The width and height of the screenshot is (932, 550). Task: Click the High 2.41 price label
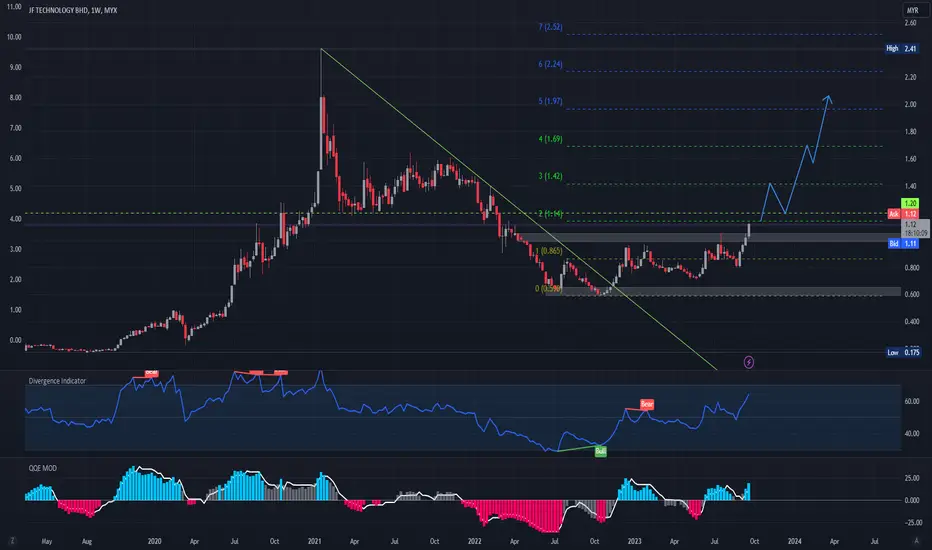coord(902,48)
